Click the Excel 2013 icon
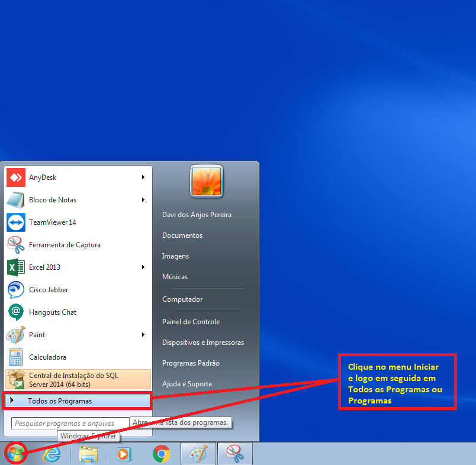 pos(16,267)
